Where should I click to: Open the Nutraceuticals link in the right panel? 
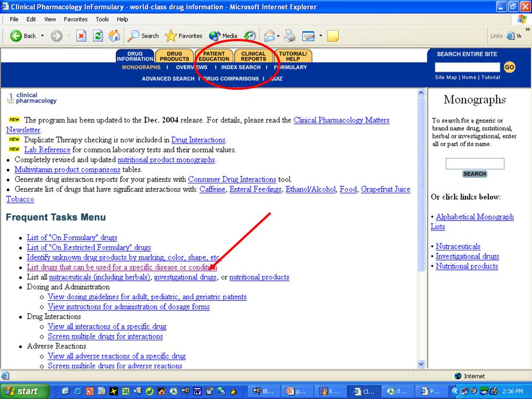pos(458,246)
